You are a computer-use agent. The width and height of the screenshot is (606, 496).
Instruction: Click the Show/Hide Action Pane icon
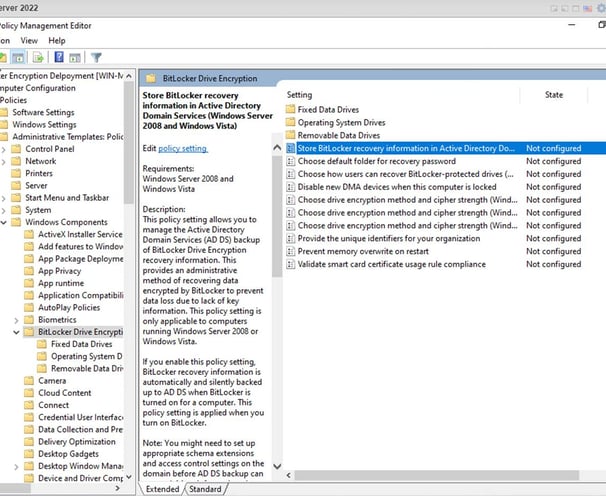[x=75, y=58]
